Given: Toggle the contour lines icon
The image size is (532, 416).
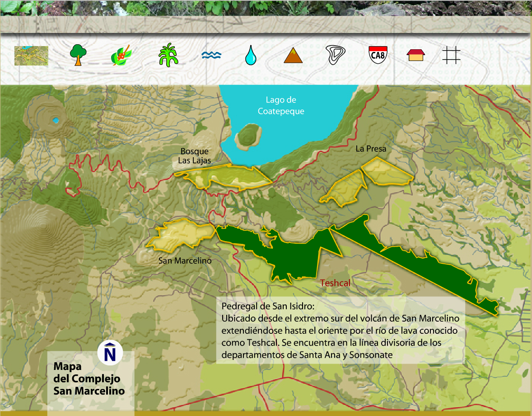Looking at the screenshot, I should coord(336,55).
